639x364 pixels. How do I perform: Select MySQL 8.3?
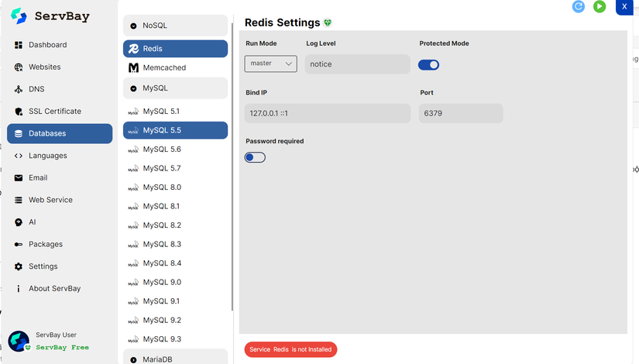tap(175, 244)
